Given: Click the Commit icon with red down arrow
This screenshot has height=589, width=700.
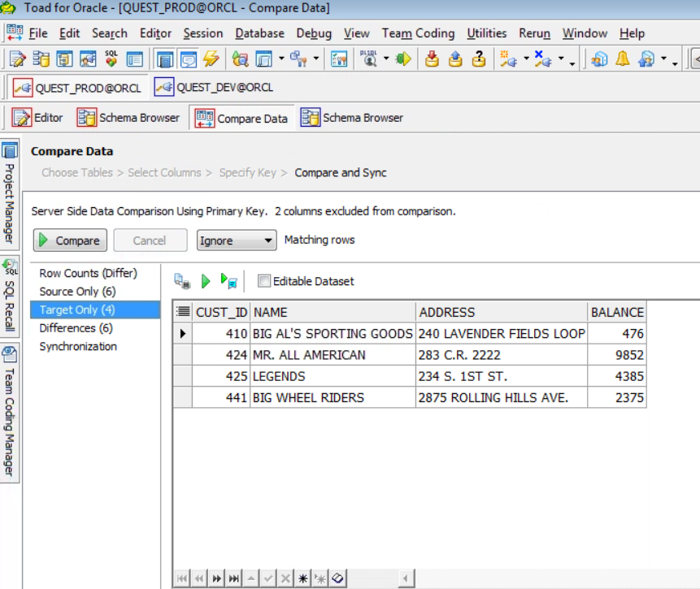Looking at the screenshot, I should tap(432, 58).
